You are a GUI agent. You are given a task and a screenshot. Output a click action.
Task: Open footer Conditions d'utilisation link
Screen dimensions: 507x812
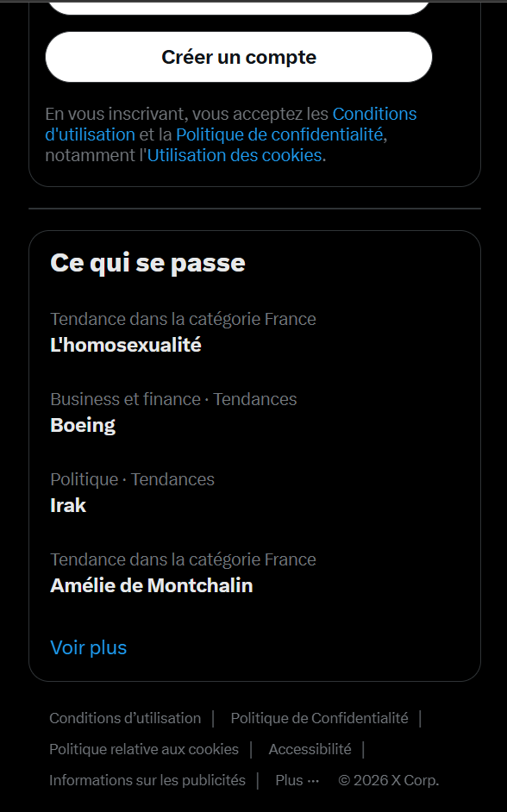[125, 718]
